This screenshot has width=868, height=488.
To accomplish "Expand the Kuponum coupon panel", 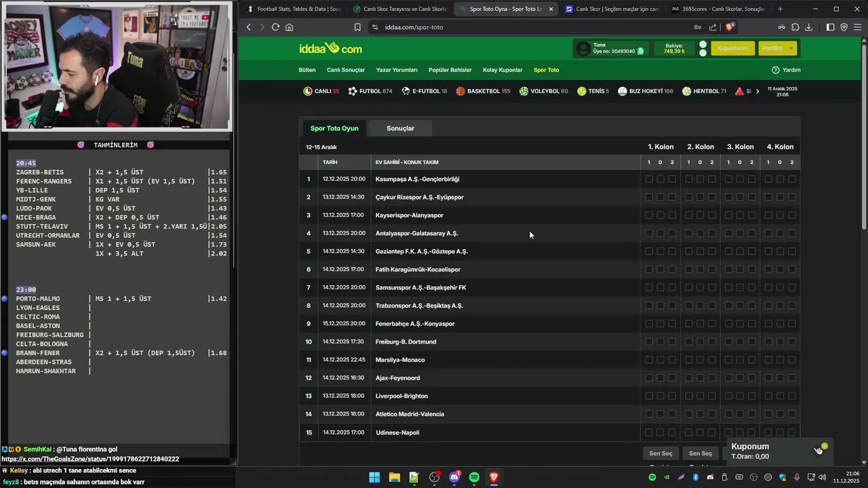I will click(x=779, y=451).
